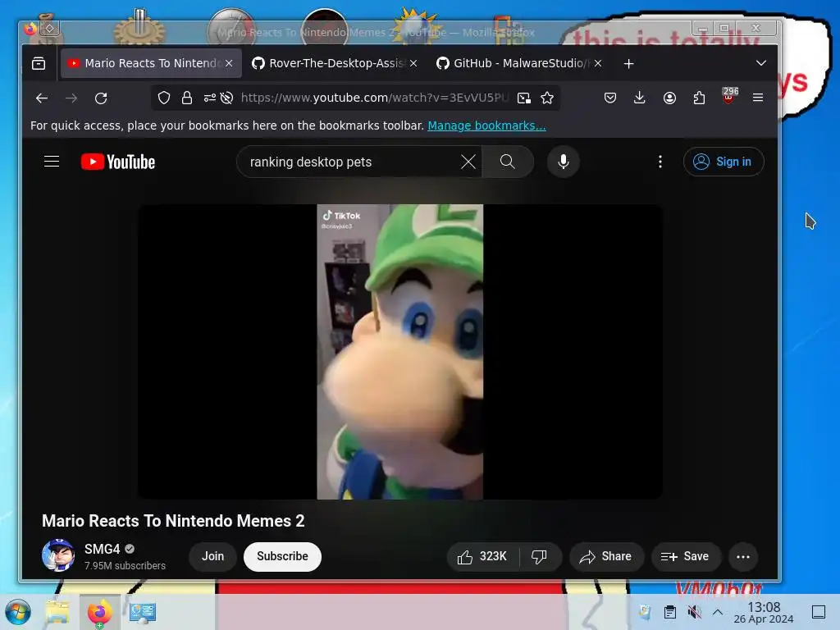This screenshot has height=630, width=840.
Task: Dislike the video
Action: coord(540,557)
